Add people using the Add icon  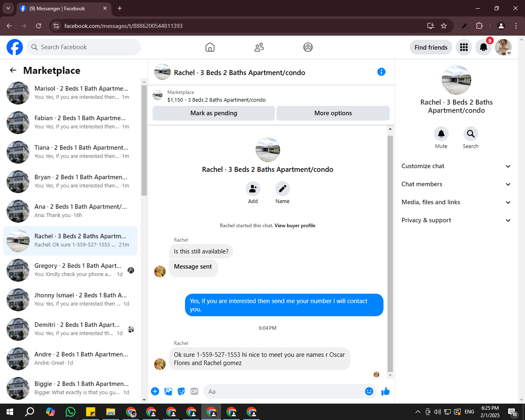(x=253, y=189)
